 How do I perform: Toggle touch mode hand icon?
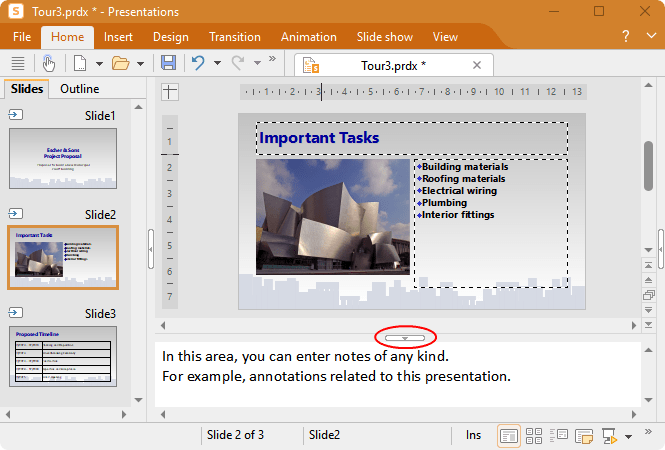(x=49, y=64)
